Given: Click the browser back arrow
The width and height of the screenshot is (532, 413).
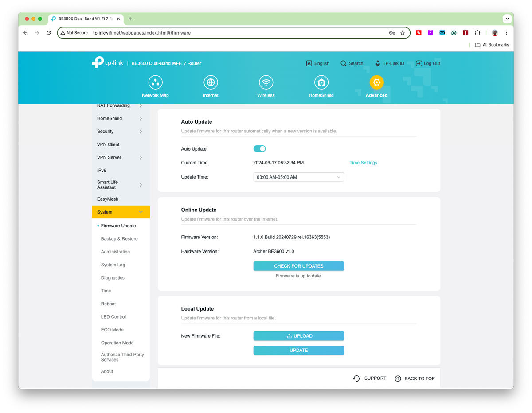Looking at the screenshot, I should (25, 33).
